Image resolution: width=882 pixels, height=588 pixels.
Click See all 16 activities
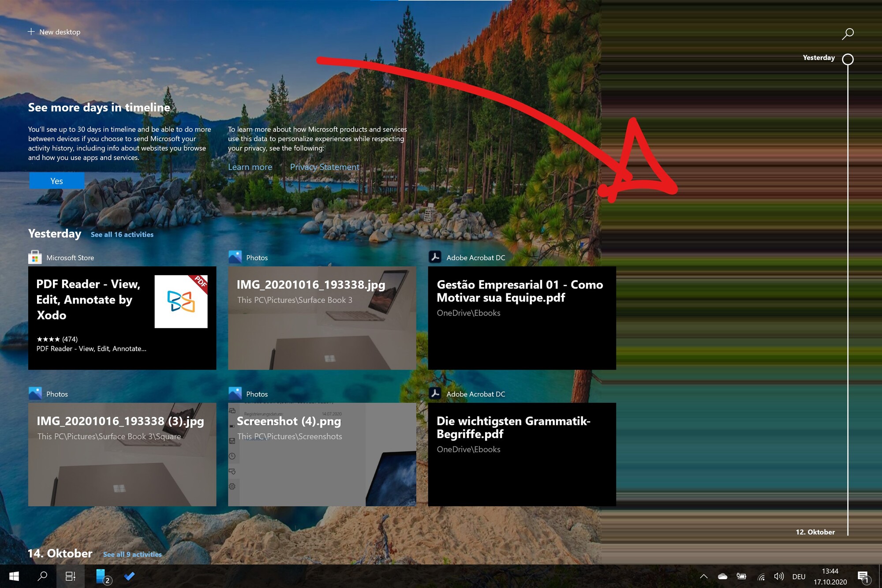click(122, 235)
